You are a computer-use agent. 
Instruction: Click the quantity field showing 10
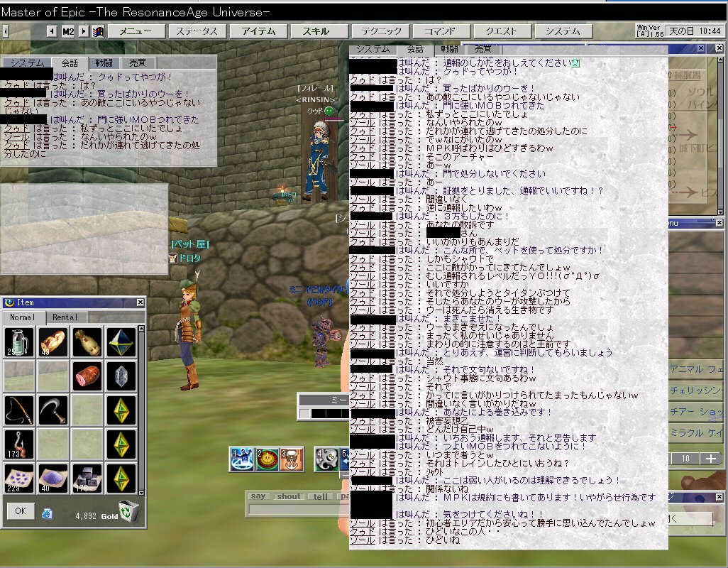point(685,459)
